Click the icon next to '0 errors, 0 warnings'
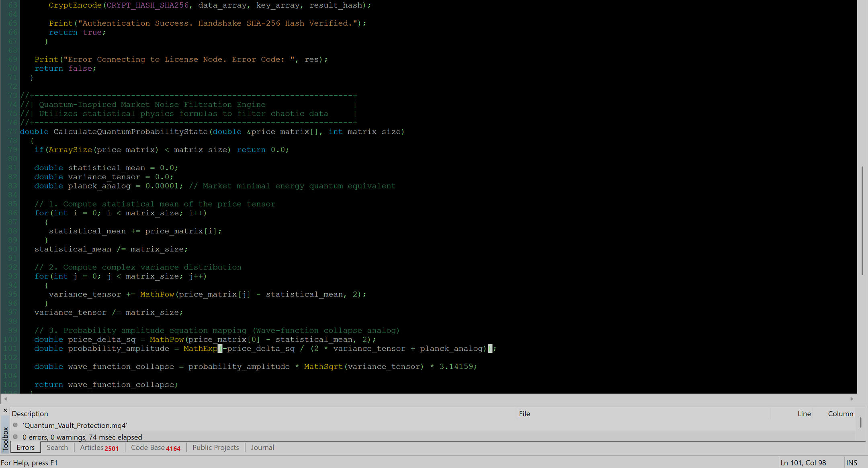This screenshot has height=468, width=868. pyautogui.click(x=15, y=437)
